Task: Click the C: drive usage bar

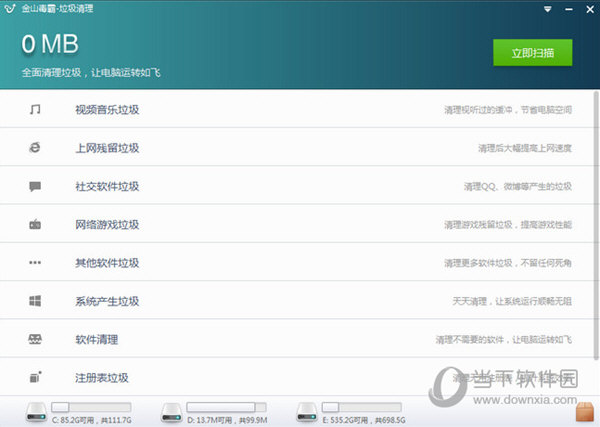Action: coord(92,406)
